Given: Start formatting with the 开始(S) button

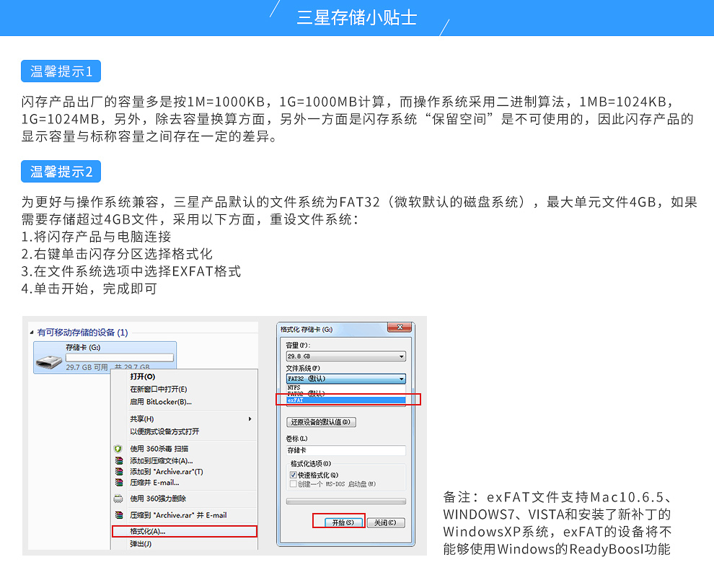Looking at the screenshot, I should [343, 522].
